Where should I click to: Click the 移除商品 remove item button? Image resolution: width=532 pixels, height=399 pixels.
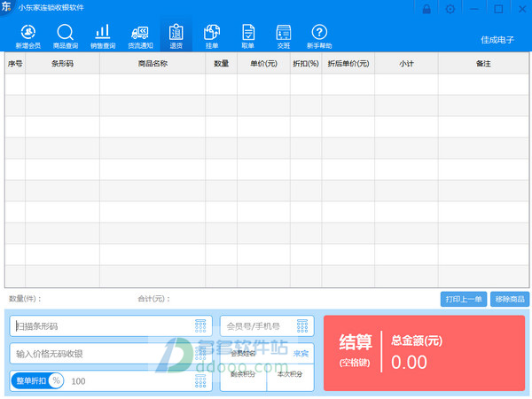510,300
